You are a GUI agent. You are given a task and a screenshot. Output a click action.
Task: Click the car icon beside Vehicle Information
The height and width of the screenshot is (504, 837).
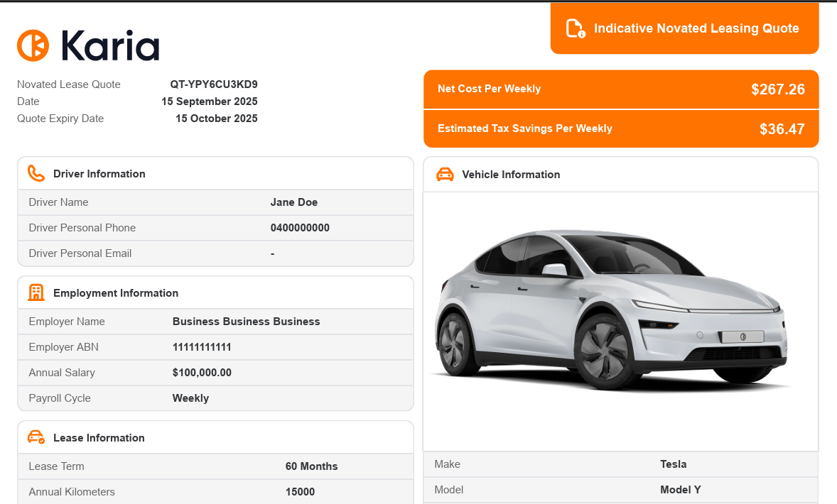[x=445, y=175]
